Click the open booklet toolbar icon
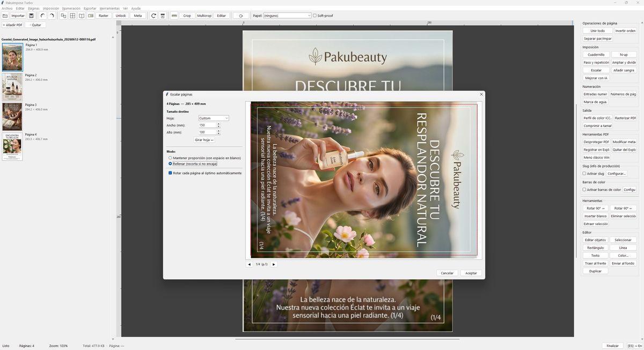644x350 pixels. pyautogui.click(x=82, y=16)
